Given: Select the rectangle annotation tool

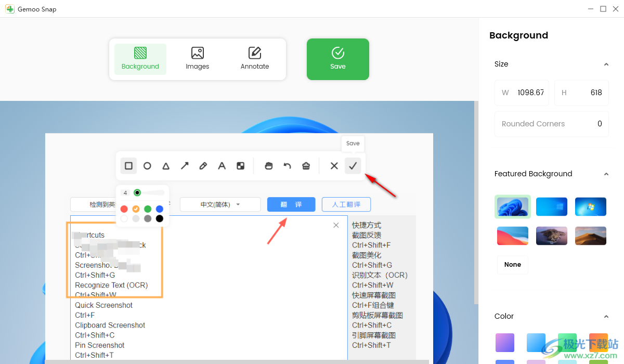Looking at the screenshot, I should pyautogui.click(x=128, y=166).
